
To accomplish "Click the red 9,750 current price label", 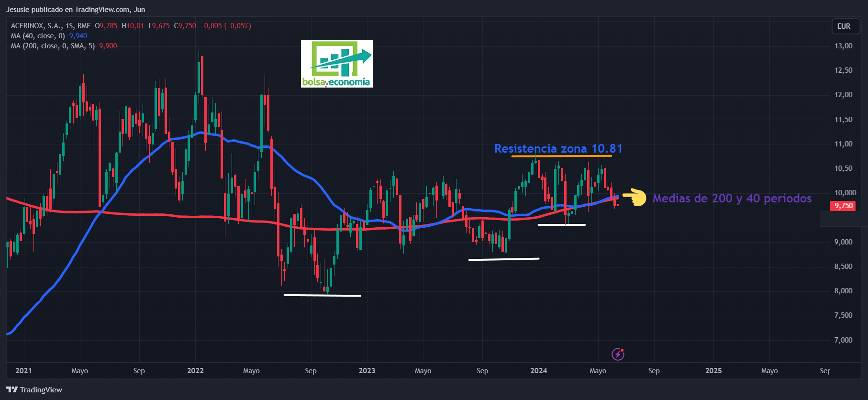I will (x=843, y=206).
